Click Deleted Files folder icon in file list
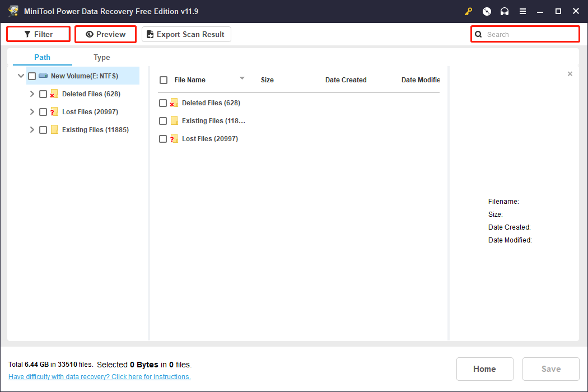 (x=174, y=103)
